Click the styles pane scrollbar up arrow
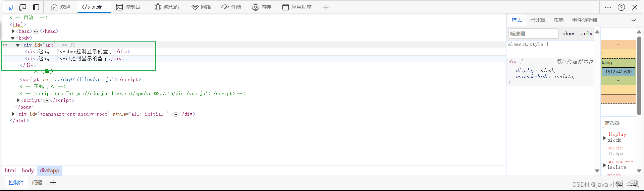The height and width of the screenshot is (191, 644). pos(597,32)
